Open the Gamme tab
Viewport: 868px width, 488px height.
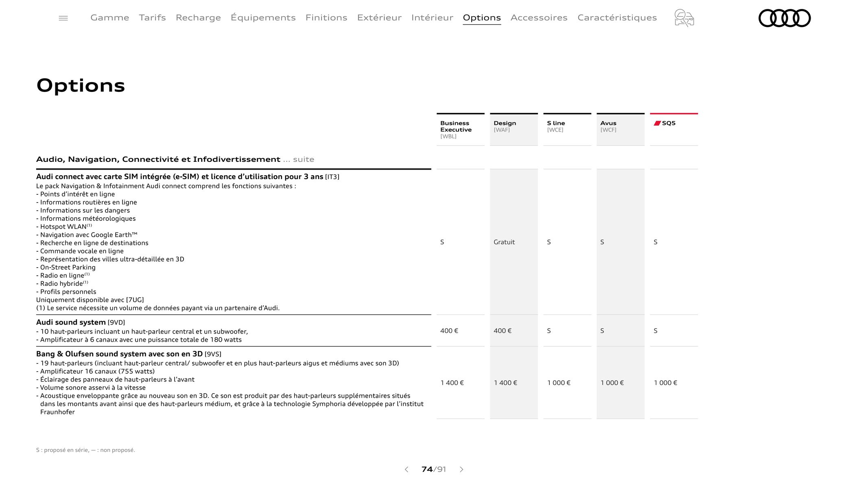(110, 17)
